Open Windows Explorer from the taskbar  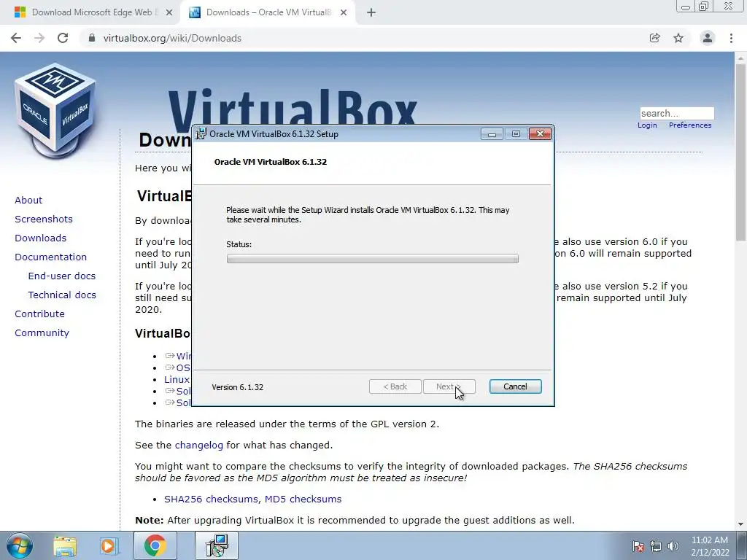tap(65, 545)
